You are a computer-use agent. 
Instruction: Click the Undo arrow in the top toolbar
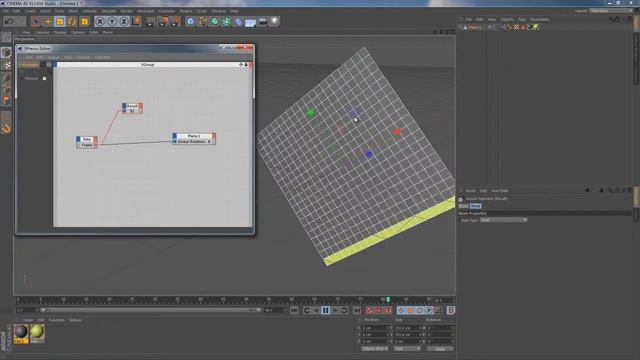[x=9, y=21]
